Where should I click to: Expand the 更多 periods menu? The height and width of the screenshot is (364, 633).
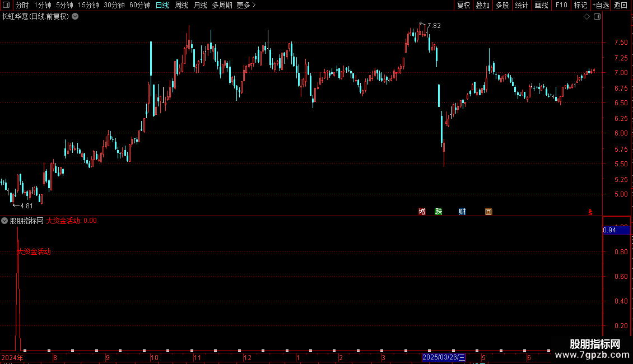[246, 5]
